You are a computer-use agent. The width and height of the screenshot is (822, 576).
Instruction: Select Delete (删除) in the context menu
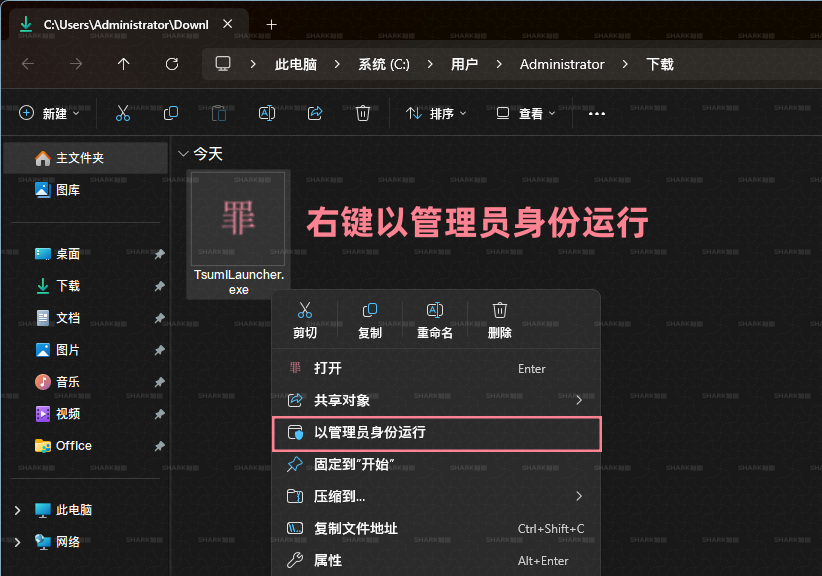(x=500, y=320)
